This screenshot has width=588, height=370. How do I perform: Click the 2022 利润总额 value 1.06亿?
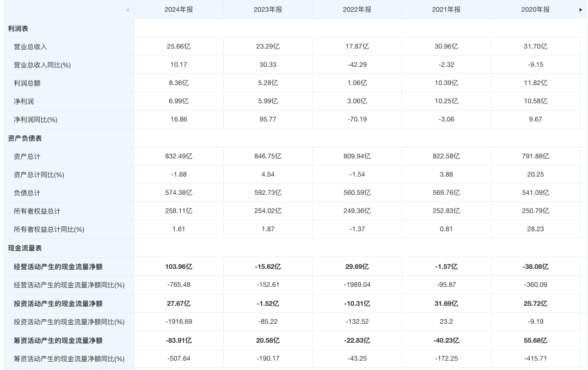click(x=357, y=83)
